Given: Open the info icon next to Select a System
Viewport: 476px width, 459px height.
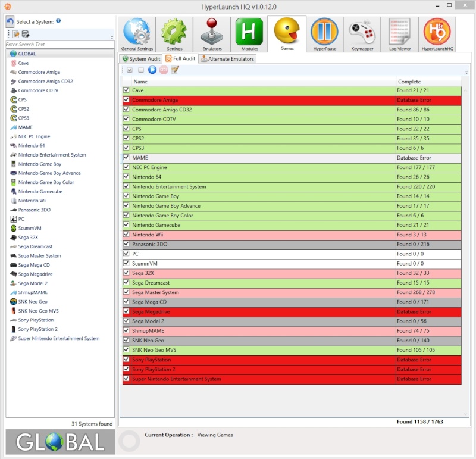Looking at the screenshot, I should [x=58, y=21].
